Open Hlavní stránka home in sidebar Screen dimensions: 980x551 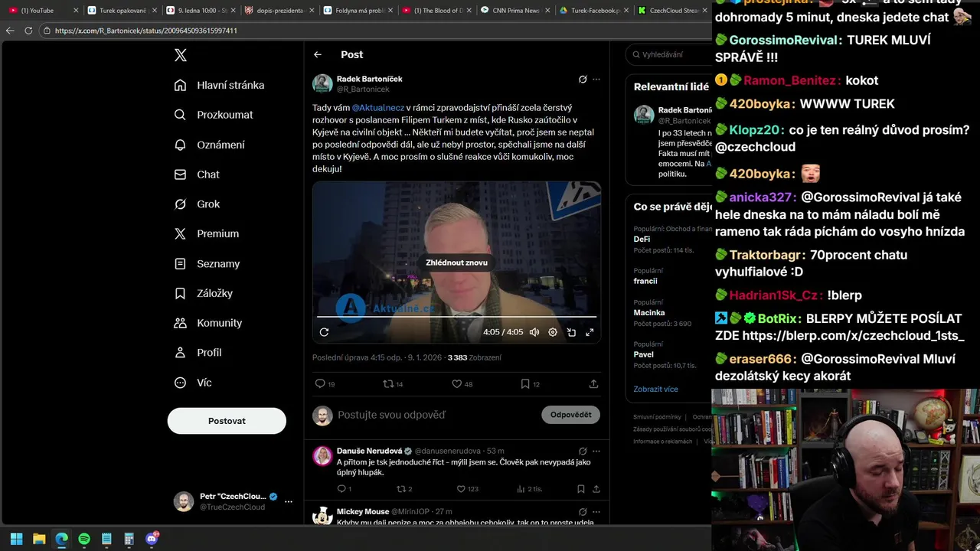pos(219,85)
